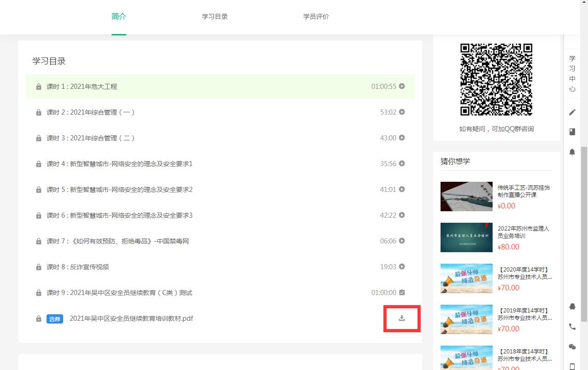
Task: Click the 2022年苏州市监理人员业务培训 title
Action: 523,232
